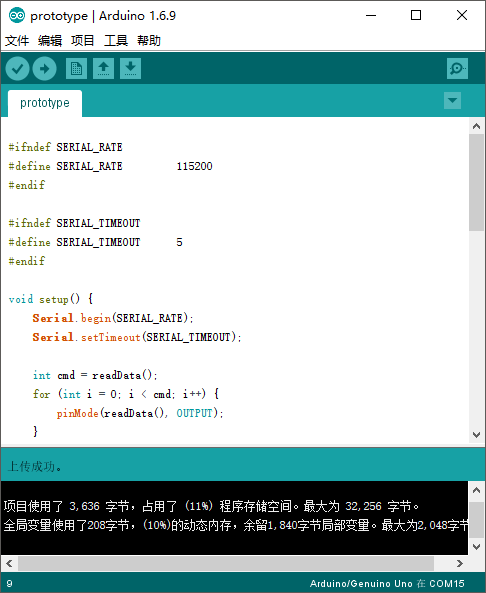This screenshot has height=593, width=486.
Task: Open the 工具 menu
Action: (116, 40)
